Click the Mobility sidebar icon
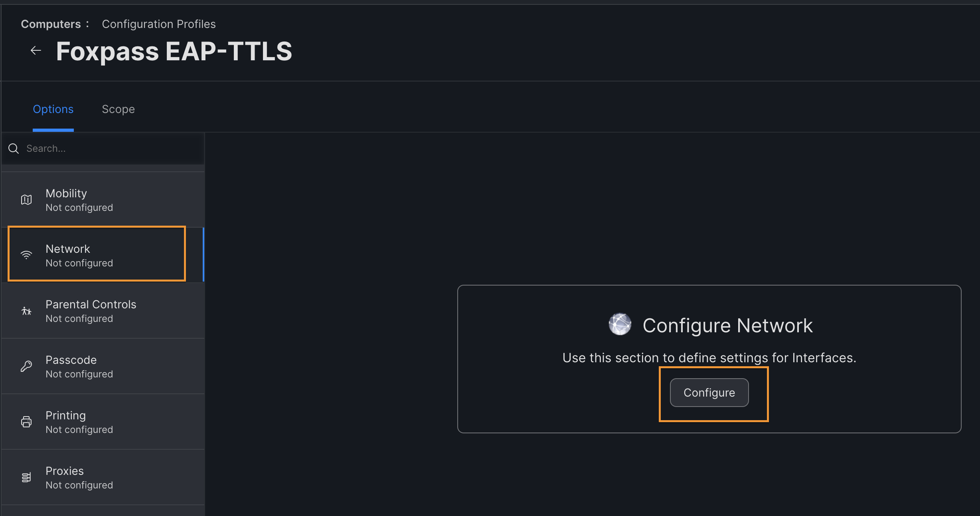Image resolution: width=980 pixels, height=516 pixels. 26,199
